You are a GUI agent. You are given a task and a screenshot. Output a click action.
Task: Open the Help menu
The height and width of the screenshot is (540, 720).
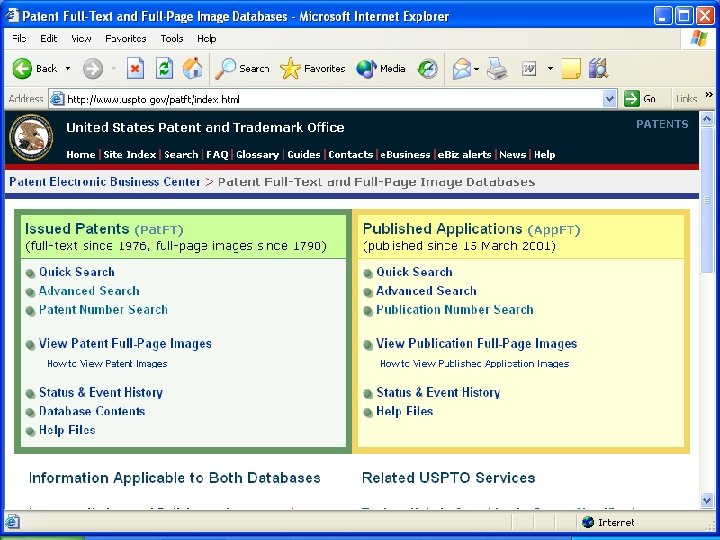(207, 39)
